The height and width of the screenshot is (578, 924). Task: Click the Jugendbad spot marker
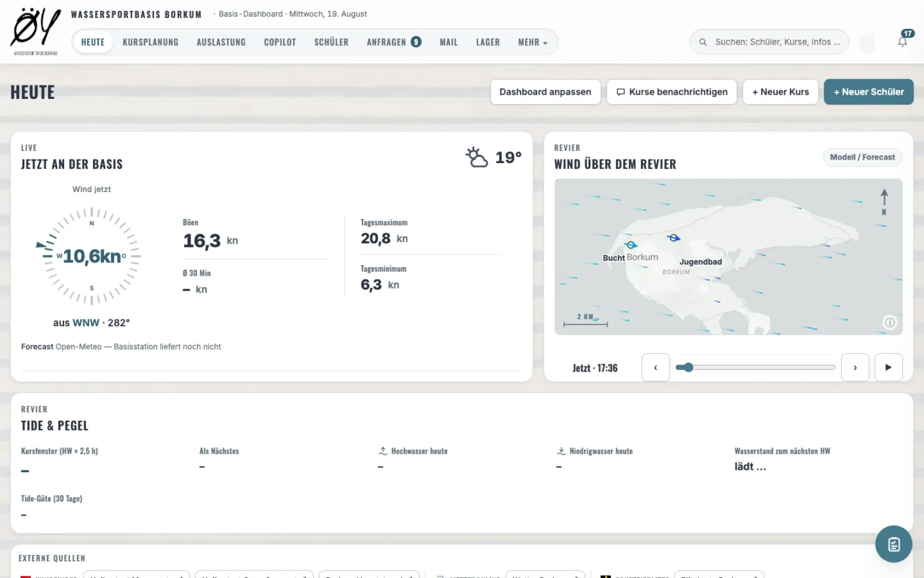pyautogui.click(x=673, y=238)
